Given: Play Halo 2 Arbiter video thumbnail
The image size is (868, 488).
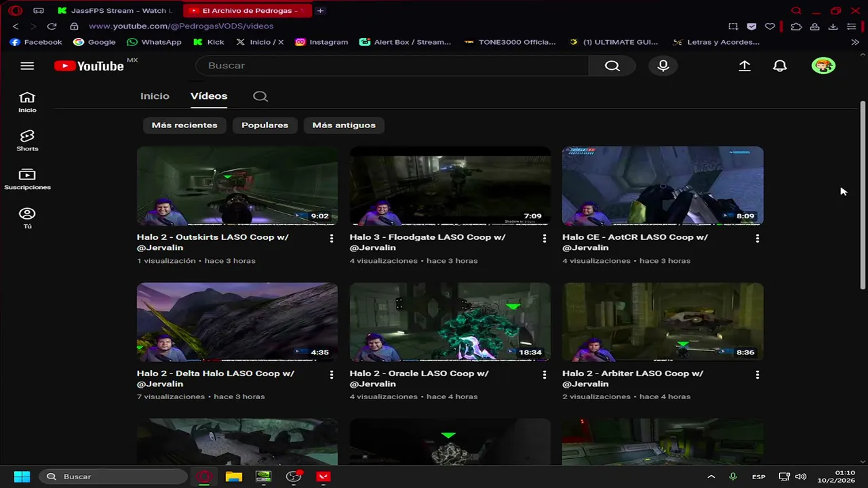Looking at the screenshot, I should 663,322.
